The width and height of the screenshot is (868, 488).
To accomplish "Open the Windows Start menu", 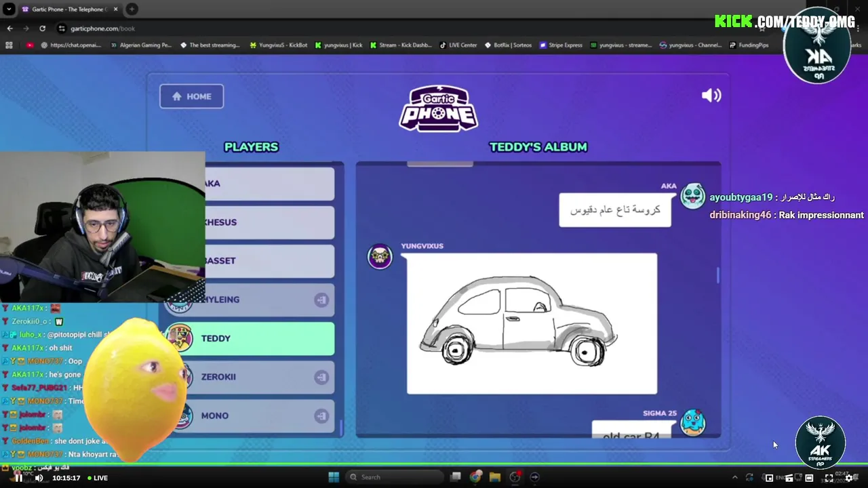I will pos(334,477).
